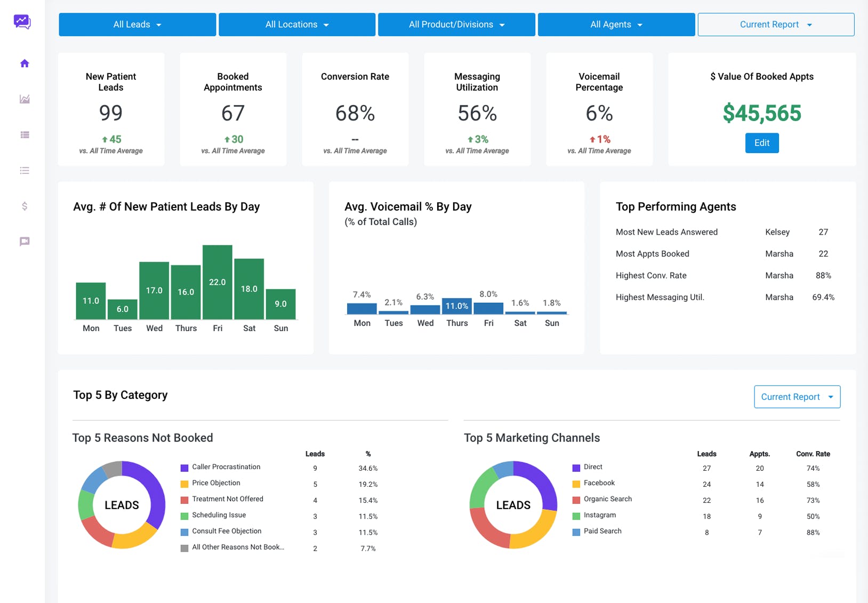Expand Current Report in Top 5 By Category

pyautogui.click(x=797, y=397)
